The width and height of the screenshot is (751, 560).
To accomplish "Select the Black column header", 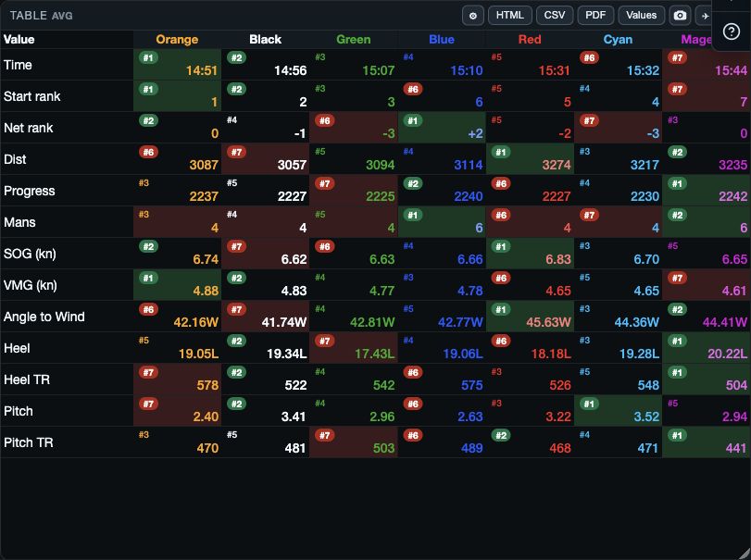I will tap(266, 39).
